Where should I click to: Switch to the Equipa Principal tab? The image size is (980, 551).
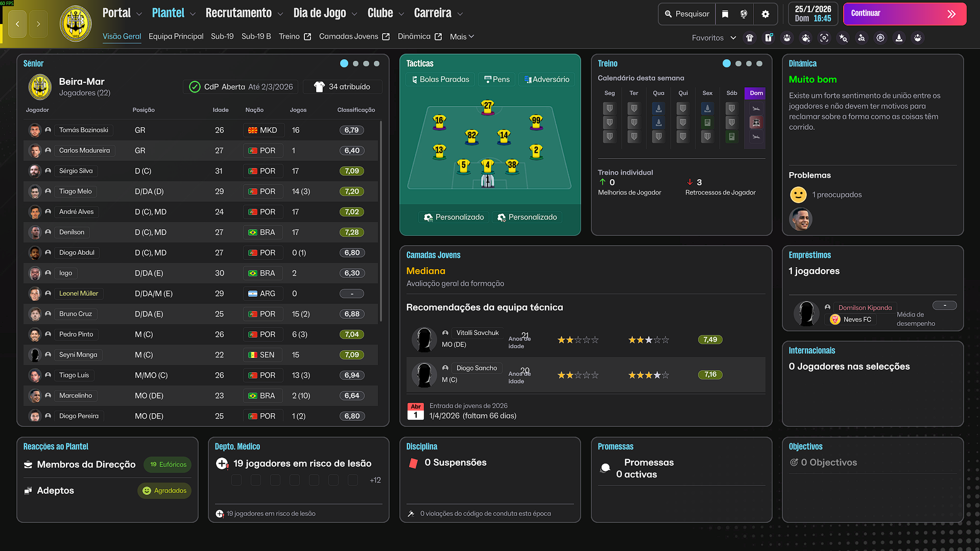tap(176, 37)
